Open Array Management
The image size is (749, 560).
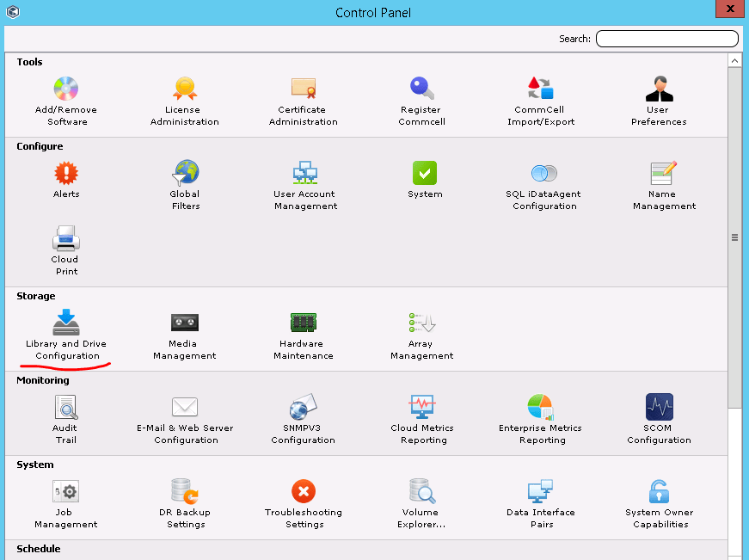(x=421, y=334)
